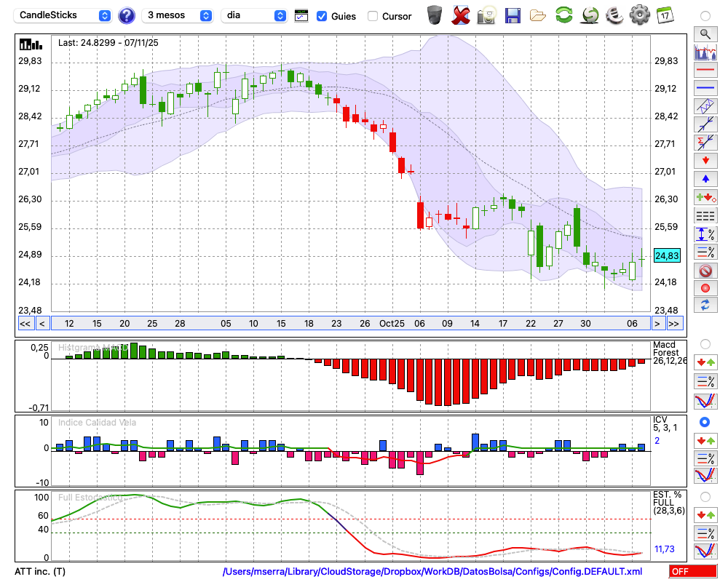Click the Config.DEFAULT.xml file path link
The width and height of the screenshot is (728, 582).
click(x=432, y=572)
